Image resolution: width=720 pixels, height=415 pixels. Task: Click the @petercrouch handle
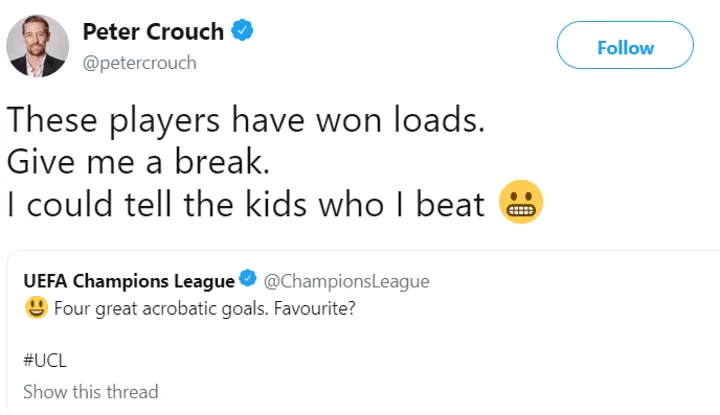[x=140, y=62]
